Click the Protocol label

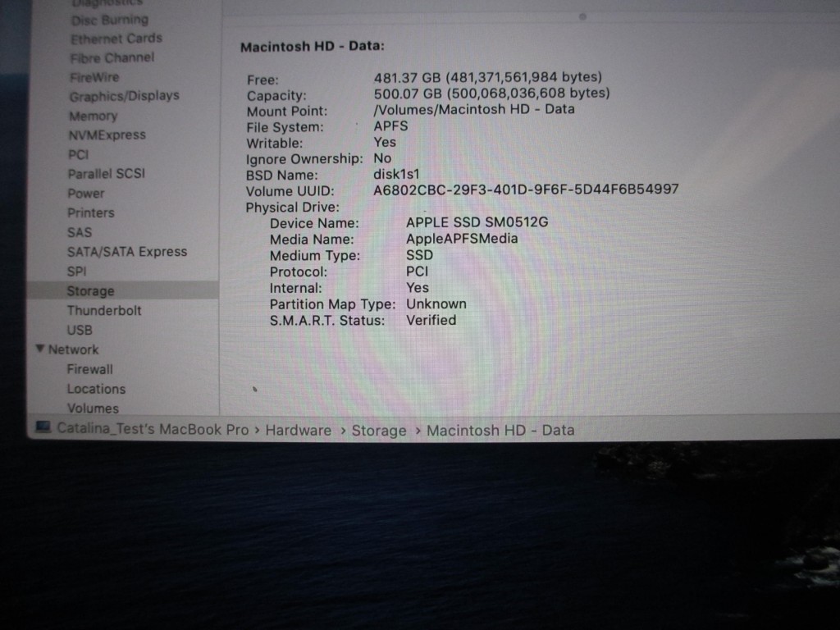coord(299,272)
